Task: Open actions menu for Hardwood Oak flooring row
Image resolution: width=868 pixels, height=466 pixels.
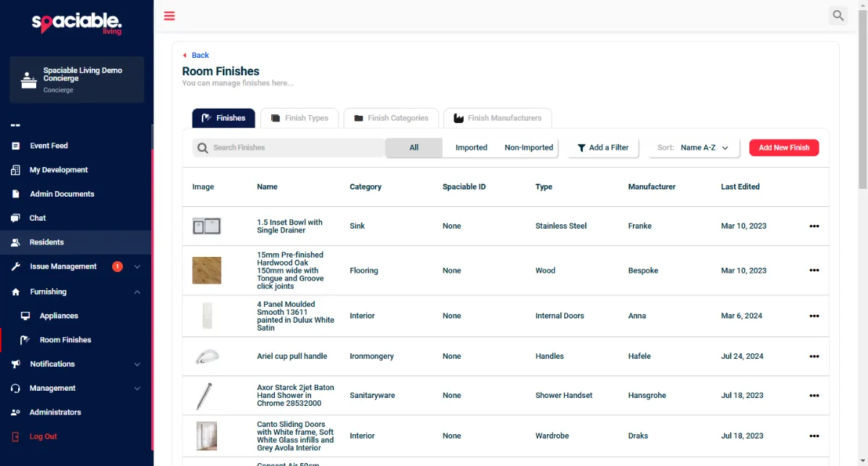Action: pyautogui.click(x=814, y=271)
